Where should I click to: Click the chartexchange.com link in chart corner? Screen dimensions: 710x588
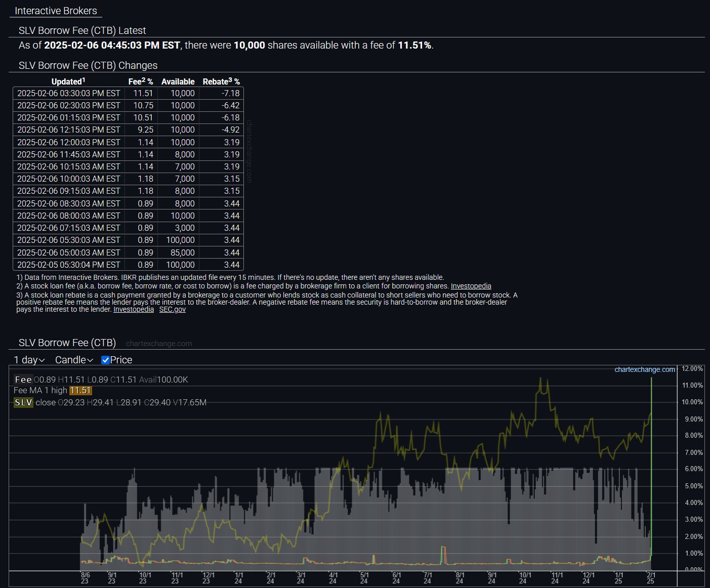[x=645, y=369]
